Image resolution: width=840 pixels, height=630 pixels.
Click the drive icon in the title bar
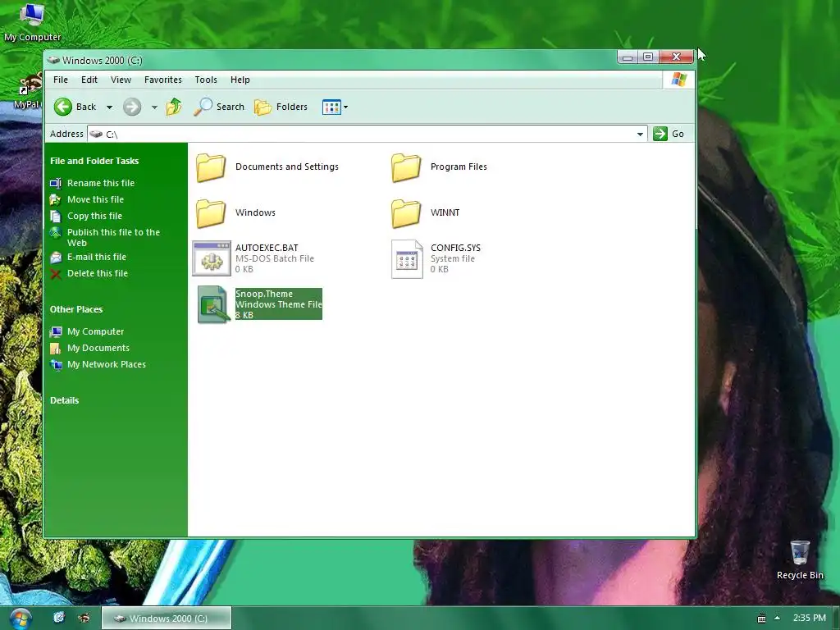click(x=53, y=60)
